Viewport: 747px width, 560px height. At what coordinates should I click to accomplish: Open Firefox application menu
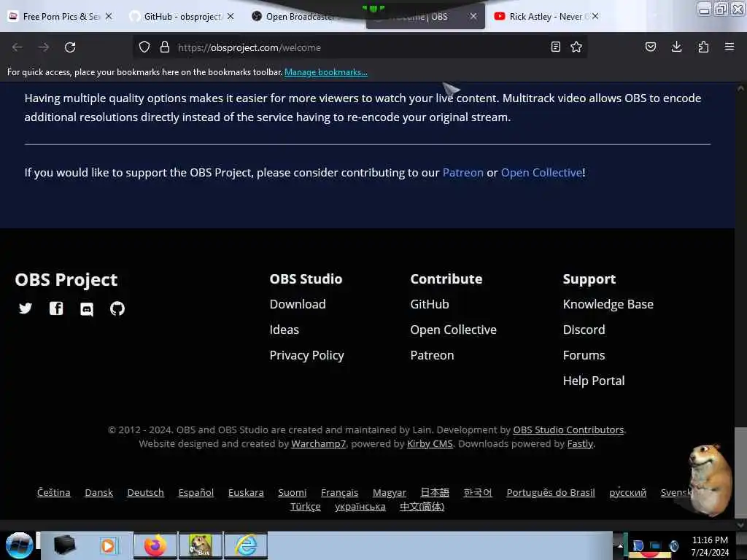point(729,47)
